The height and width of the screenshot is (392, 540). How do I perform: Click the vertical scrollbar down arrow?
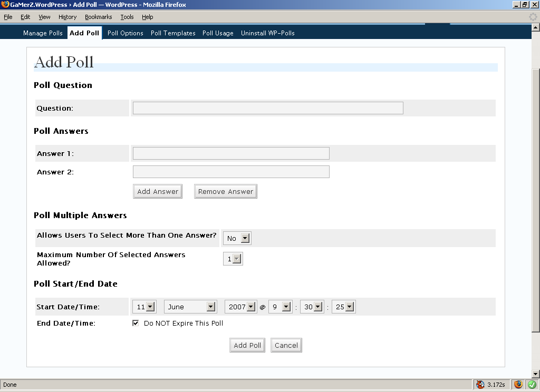[536, 374]
